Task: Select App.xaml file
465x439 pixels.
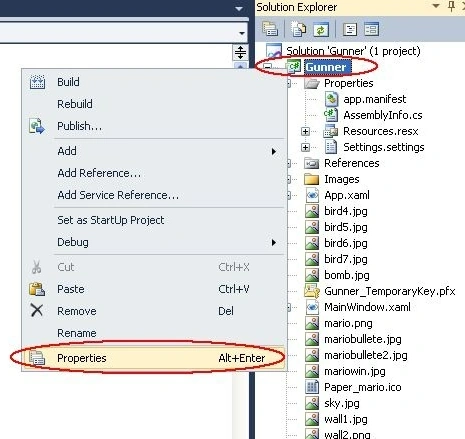Action: (x=347, y=195)
